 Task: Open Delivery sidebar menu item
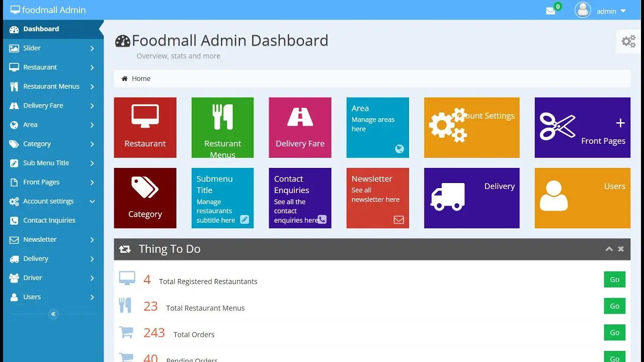click(53, 258)
